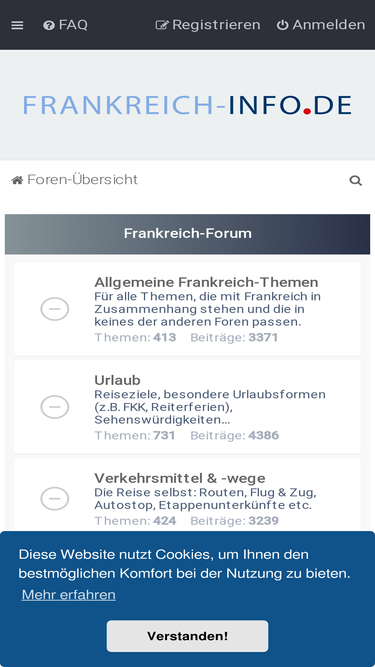The width and height of the screenshot is (375, 667).
Task: Click status icon for Verkehrsmittel & -wege
Action: pyautogui.click(x=55, y=499)
